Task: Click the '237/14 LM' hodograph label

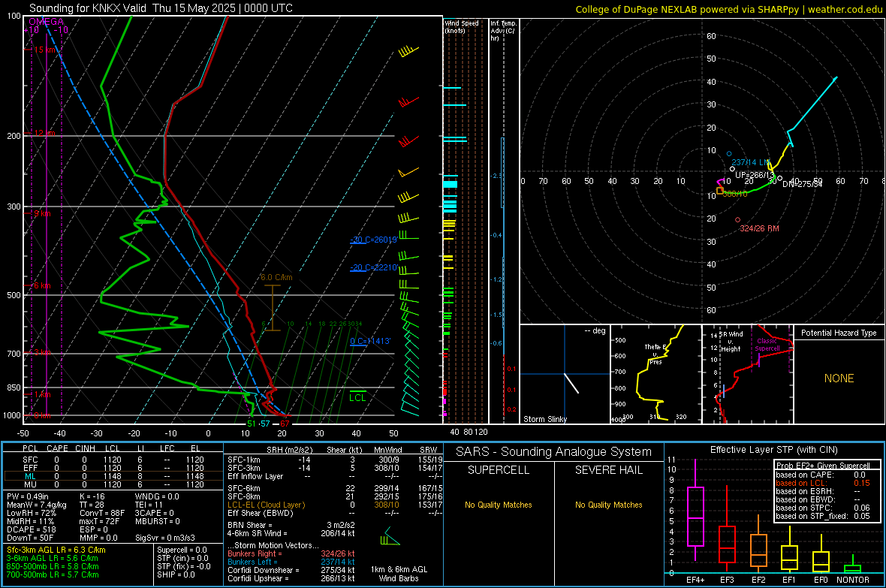Action: click(750, 162)
